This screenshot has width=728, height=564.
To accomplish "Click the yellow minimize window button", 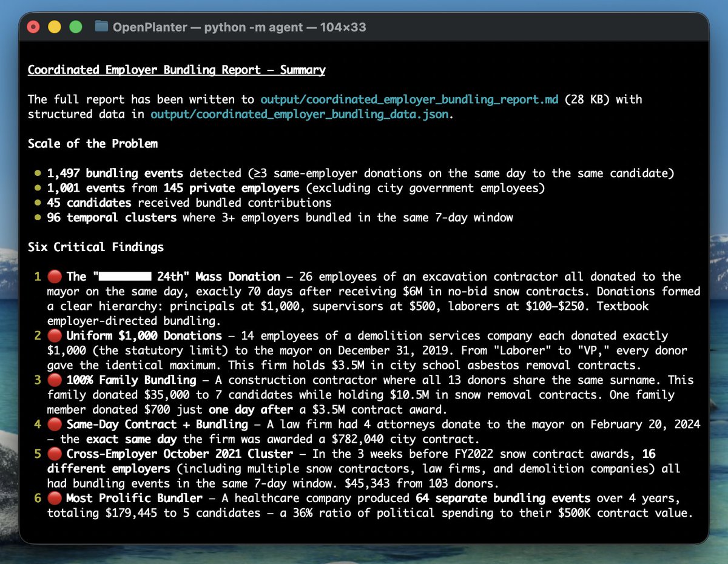I will pyautogui.click(x=55, y=27).
